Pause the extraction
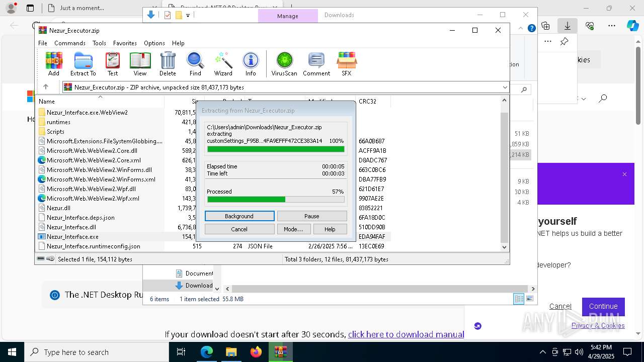 click(x=312, y=216)
